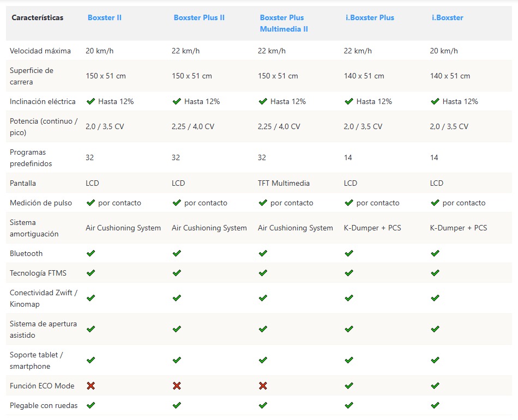This screenshot has width=518, height=420.
Task: Click the K-Dumper + PCS cell for i.Boxster
Action: click(x=458, y=228)
